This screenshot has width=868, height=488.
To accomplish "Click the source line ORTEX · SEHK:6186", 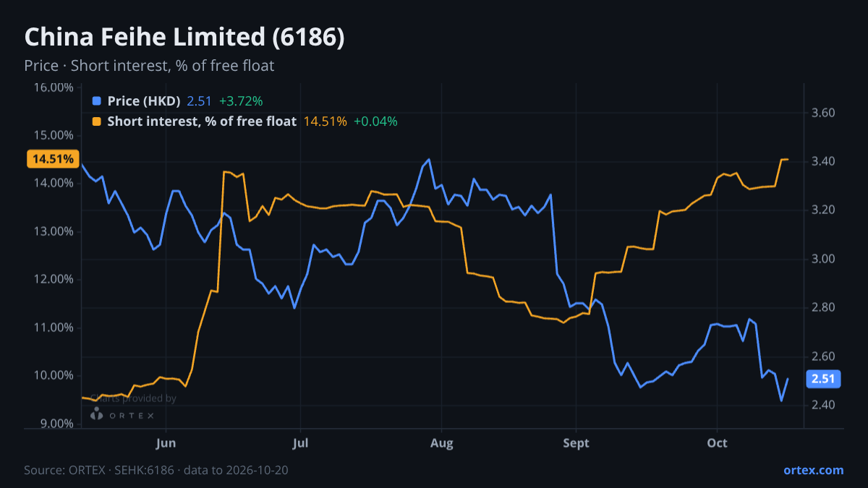I will tap(157, 470).
